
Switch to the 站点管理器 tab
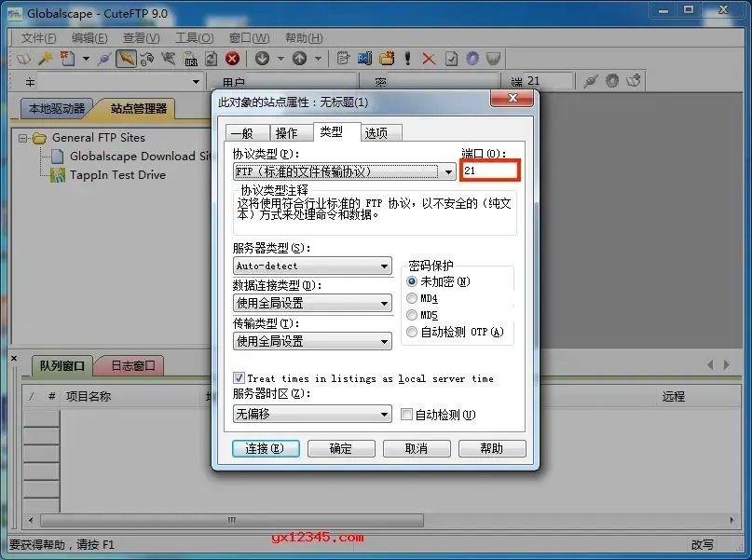tap(139, 109)
